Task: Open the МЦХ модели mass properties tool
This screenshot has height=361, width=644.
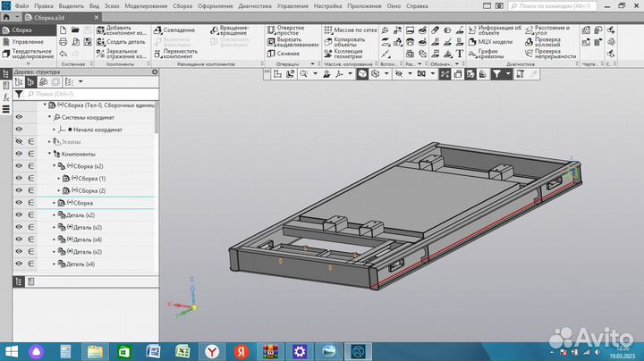Action: 490,42
